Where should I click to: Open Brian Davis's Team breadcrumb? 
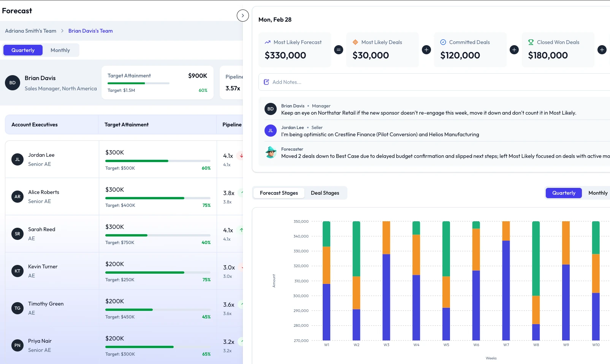coord(90,31)
